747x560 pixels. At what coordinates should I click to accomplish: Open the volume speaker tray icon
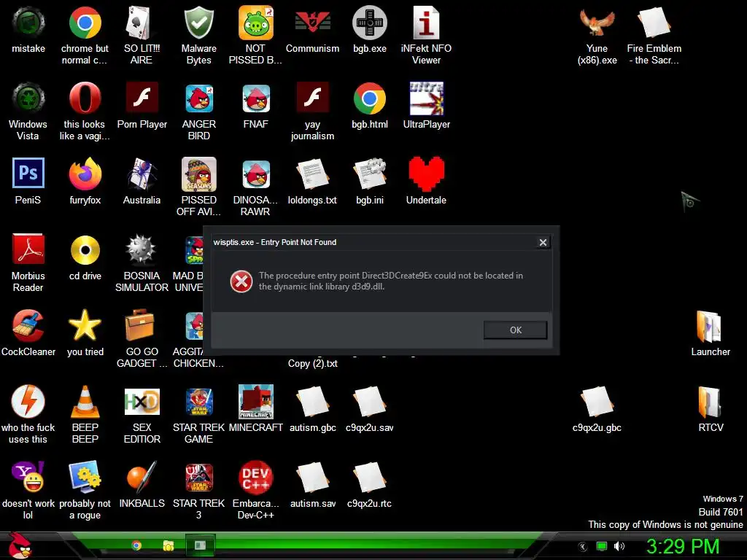[x=619, y=546]
